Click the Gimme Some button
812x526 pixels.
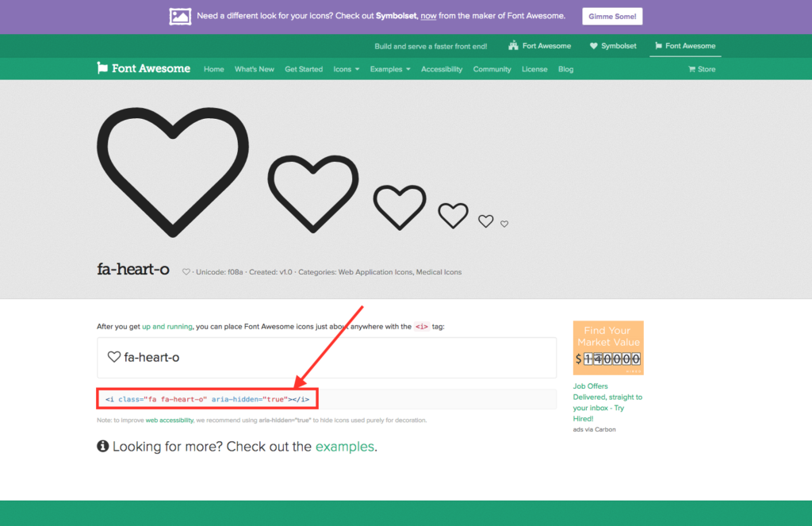pyautogui.click(x=611, y=15)
